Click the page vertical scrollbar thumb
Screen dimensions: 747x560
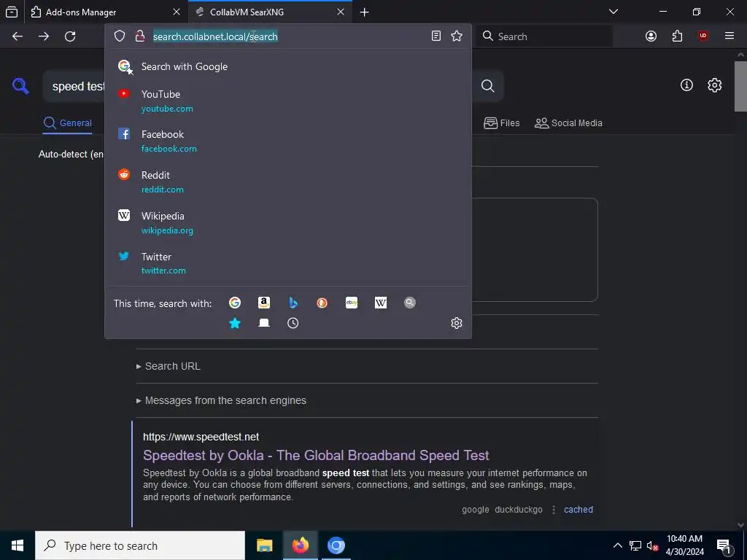(x=740, y=86)
